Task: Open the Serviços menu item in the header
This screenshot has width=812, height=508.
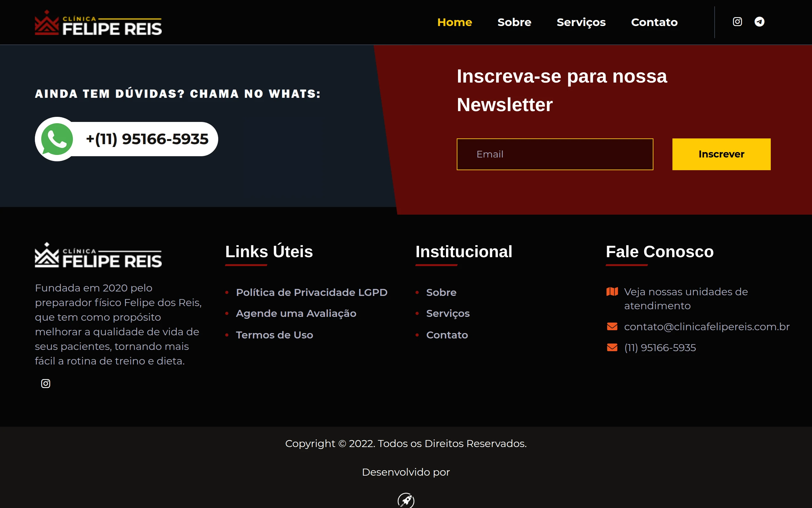Action: coord(581,23)
